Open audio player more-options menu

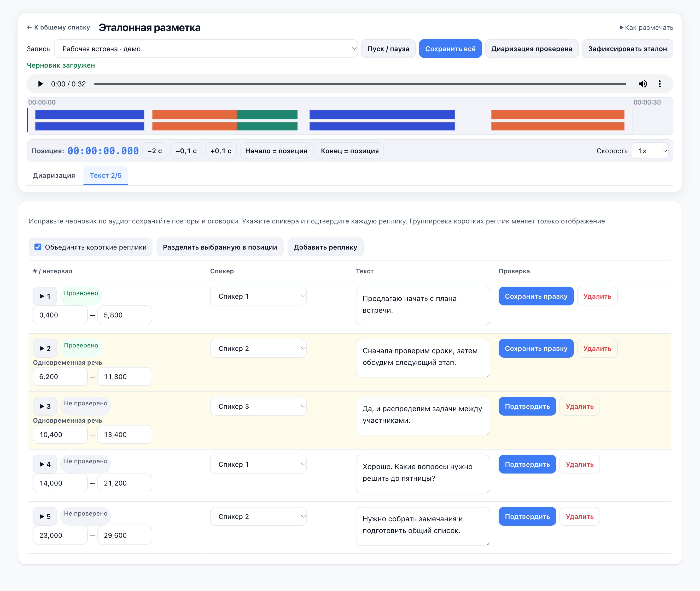(x=660, y=84)
